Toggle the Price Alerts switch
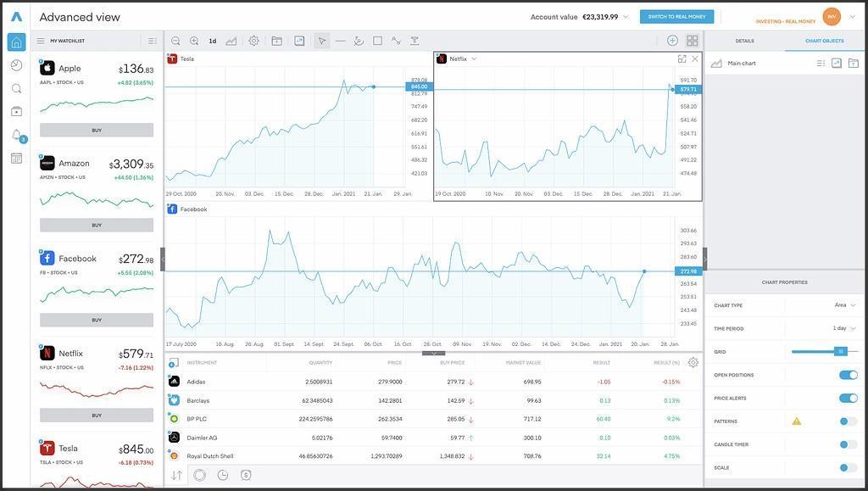This screenshot has height=491, width=868. (848, 399)
